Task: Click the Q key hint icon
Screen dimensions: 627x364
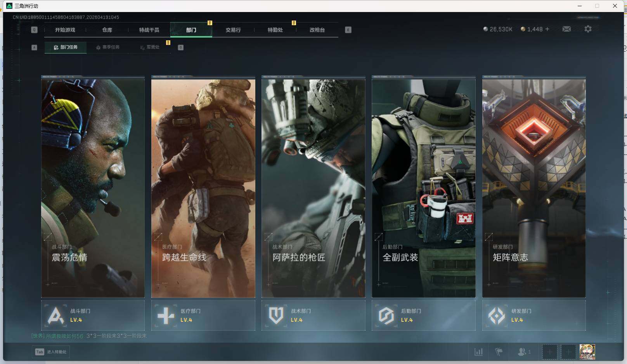Action: tap(34, 30)
